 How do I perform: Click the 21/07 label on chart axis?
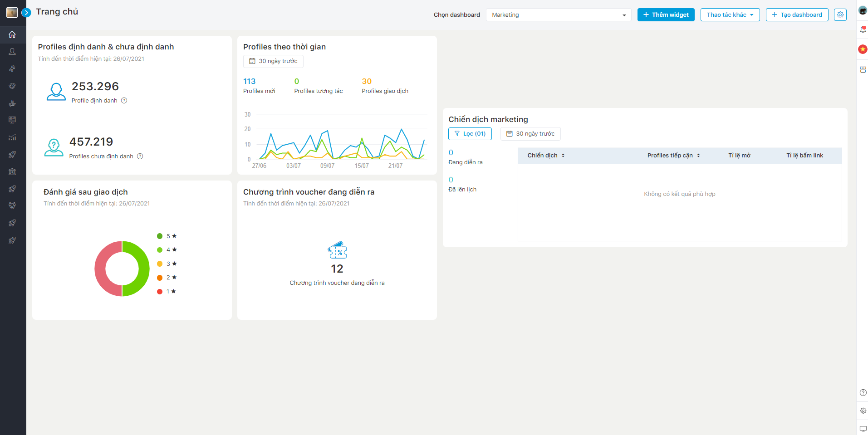click(395, 166)
